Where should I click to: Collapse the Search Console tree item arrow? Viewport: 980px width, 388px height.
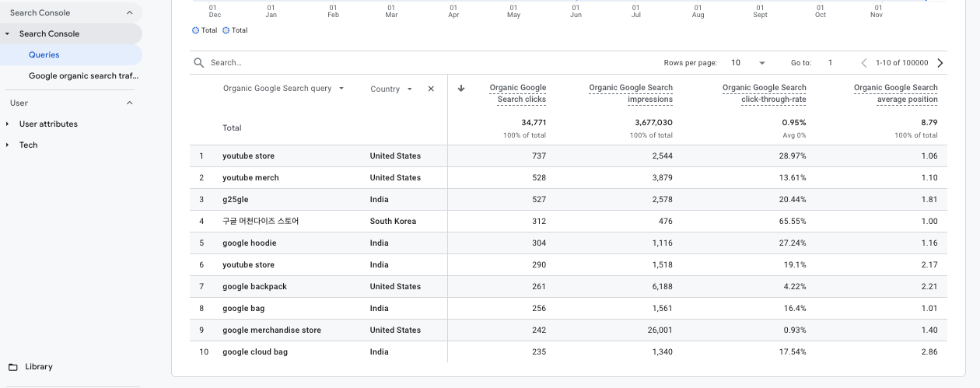[7, 34]
